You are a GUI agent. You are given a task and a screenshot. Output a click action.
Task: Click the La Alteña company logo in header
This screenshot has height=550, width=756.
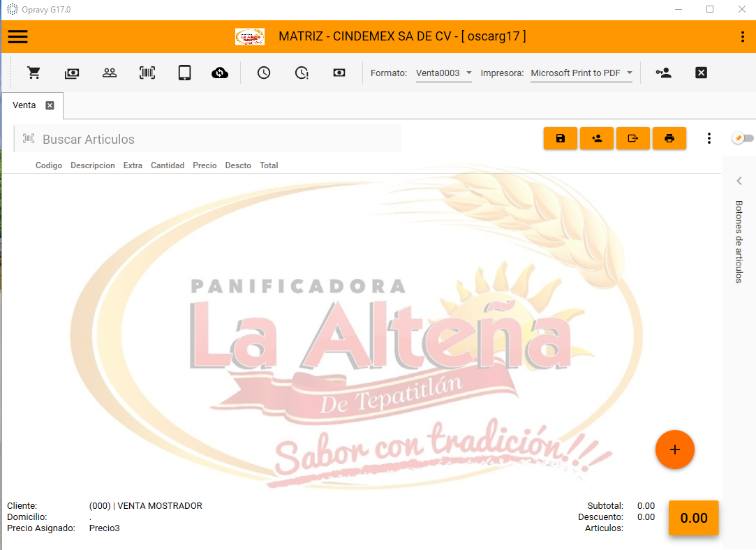click(x=250, y=36)
